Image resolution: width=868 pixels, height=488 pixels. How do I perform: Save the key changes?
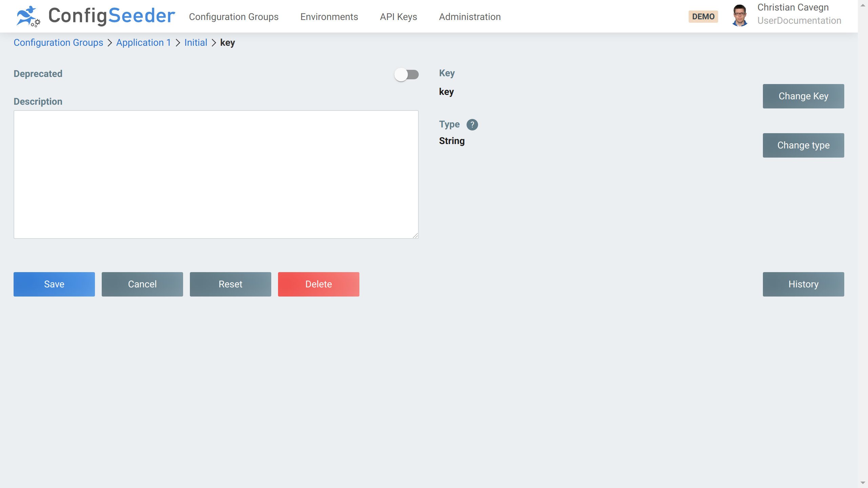coord(54,284)
